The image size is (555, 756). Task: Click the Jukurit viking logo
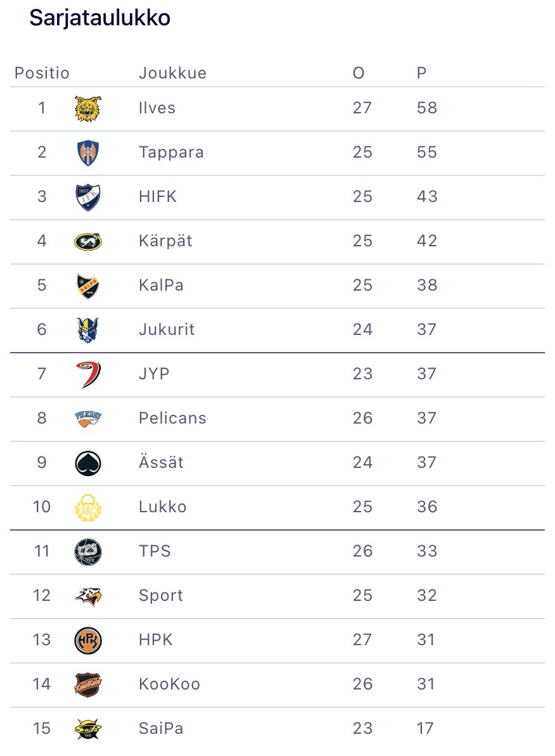point(87,330)
